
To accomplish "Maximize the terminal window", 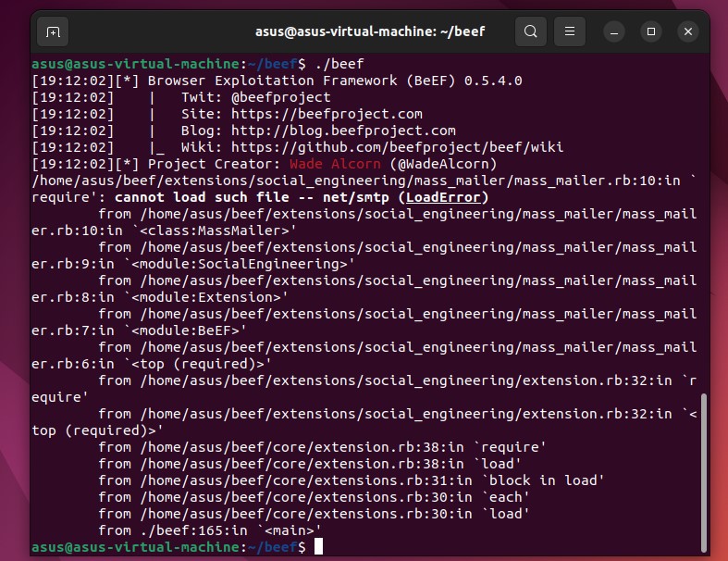I will point(651,31).
